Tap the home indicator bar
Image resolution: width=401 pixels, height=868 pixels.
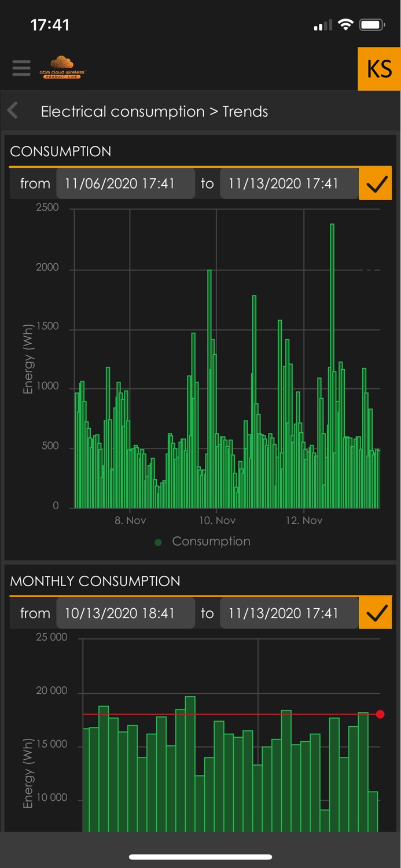[x=200, y=857]
